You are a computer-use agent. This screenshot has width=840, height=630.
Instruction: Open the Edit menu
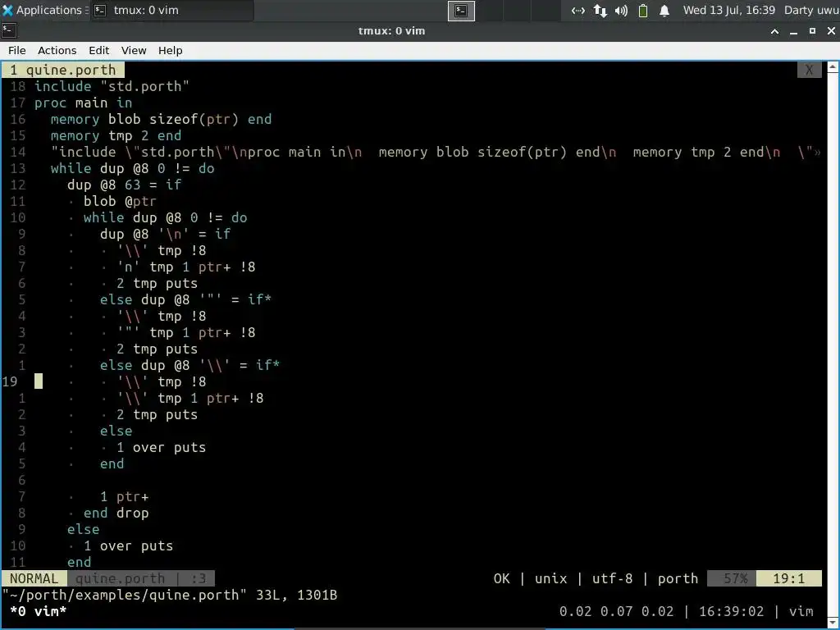point(98,50)
